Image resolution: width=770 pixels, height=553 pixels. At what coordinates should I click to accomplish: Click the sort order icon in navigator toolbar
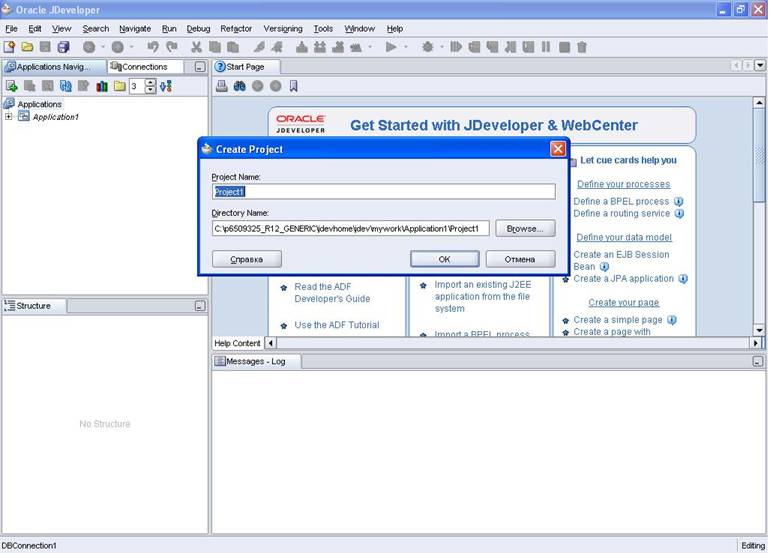click(x=166, y=86)
